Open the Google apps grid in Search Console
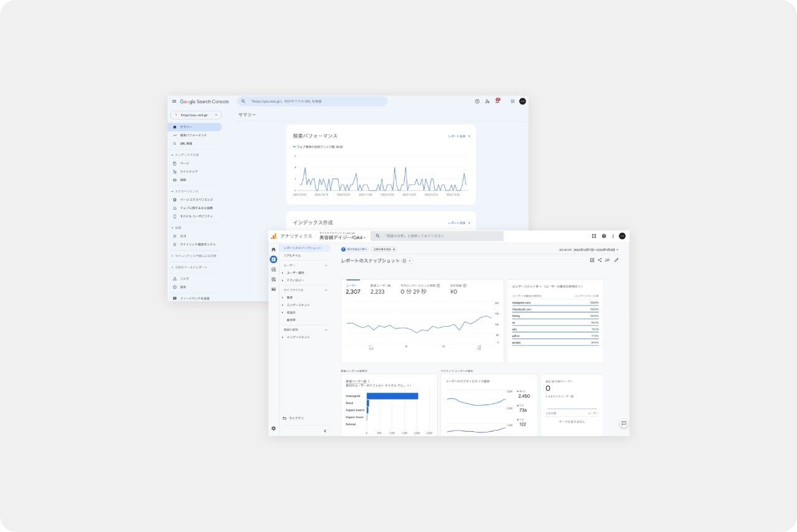The height and width of the screenshot is (532, 797). click(x=512, y=101)
